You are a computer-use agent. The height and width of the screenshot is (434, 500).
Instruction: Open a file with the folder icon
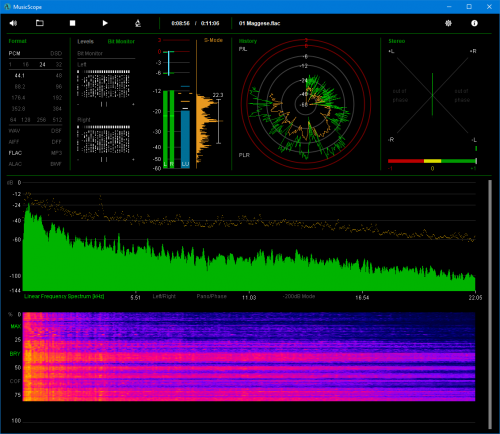coord(40,23)
